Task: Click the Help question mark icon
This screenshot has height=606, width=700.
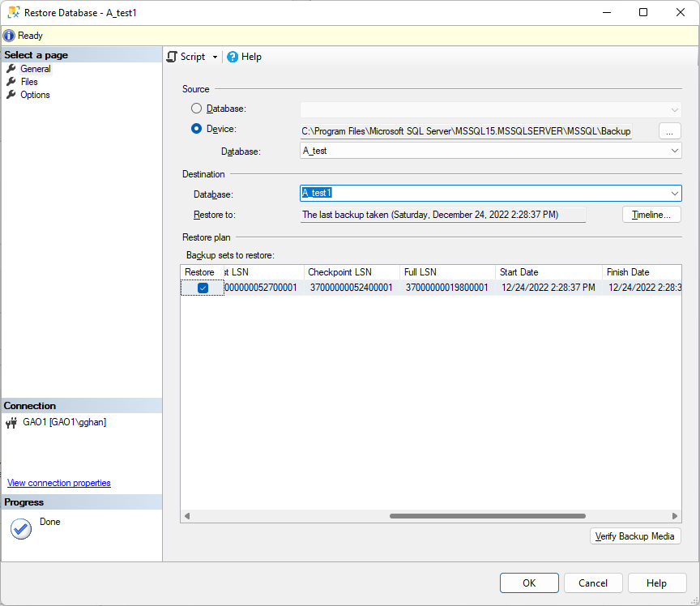Action: point(234,57)
